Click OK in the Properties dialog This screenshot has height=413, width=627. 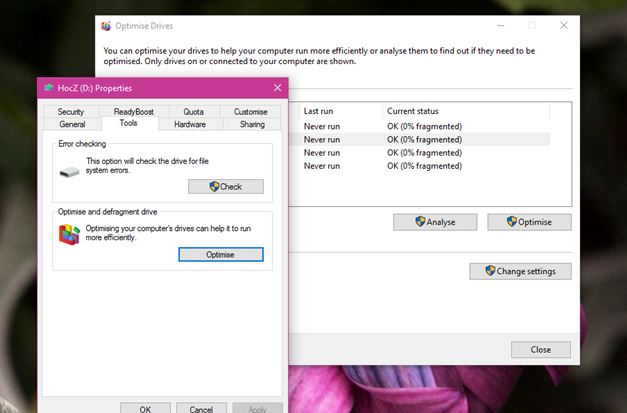[x=146, y=409]
